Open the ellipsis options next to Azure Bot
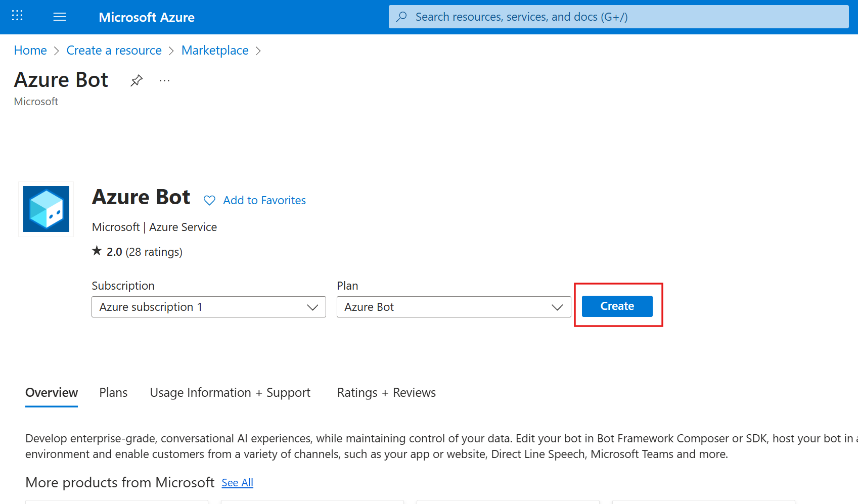The width and height of the screenshot is (858, 504). 164,80
